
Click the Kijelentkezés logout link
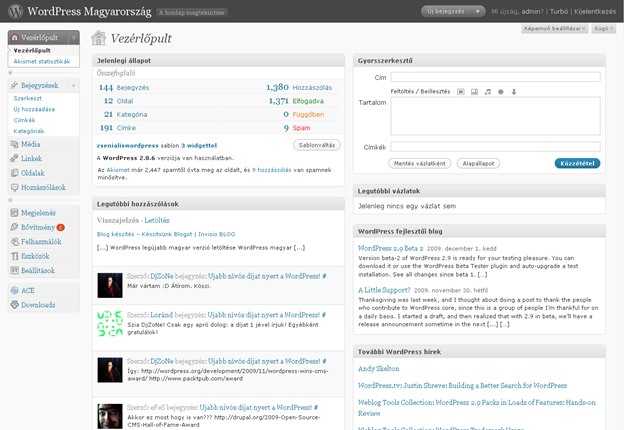coord(595,12)
